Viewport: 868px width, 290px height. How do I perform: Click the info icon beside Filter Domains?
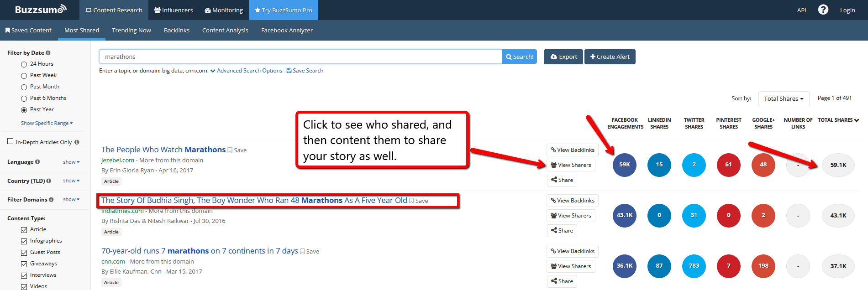[x=51, y=200]
